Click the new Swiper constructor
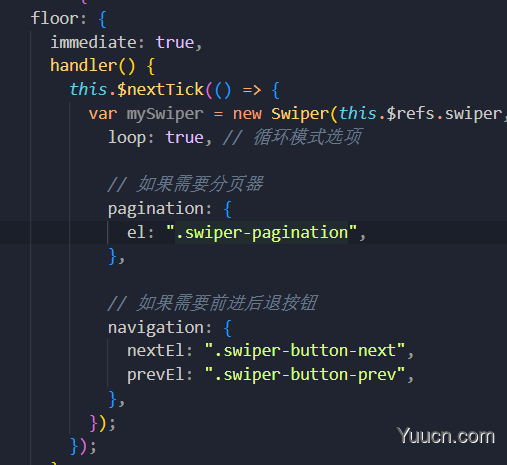 pos(281,114)
